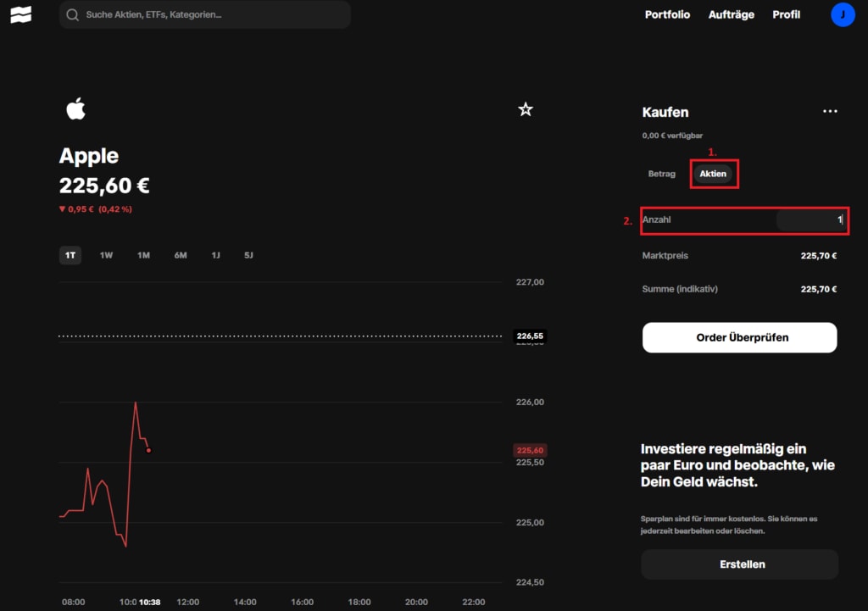The height and width of the screenshot is (611, 868).
Task: Click Erstellen to create a Sparplan
Action: (738, 564)
